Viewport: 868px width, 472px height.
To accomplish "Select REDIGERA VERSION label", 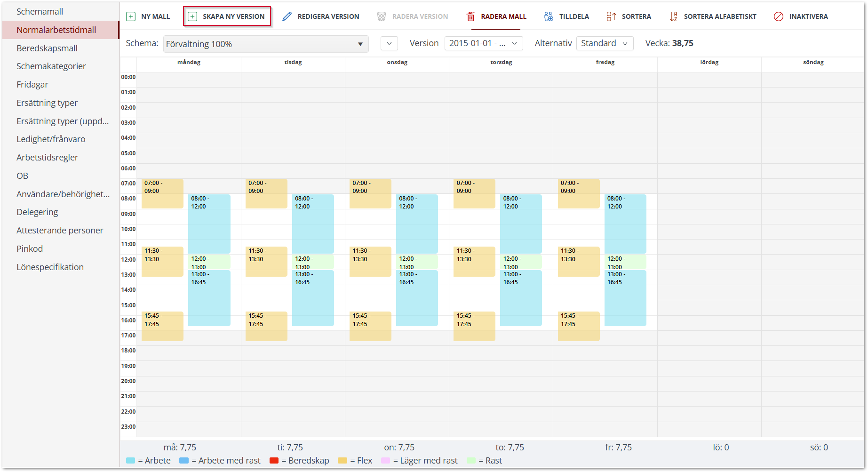I will coord(328,16).
